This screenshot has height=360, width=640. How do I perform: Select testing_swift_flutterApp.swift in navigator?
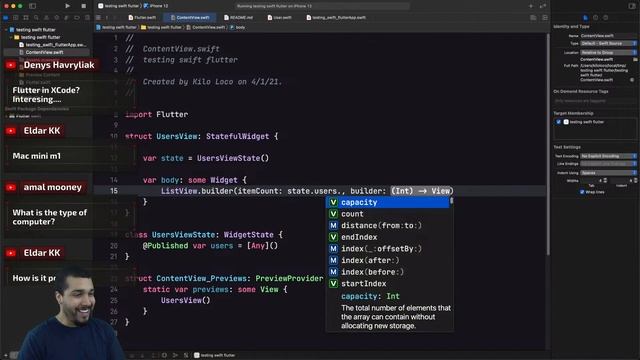[52, 45]
